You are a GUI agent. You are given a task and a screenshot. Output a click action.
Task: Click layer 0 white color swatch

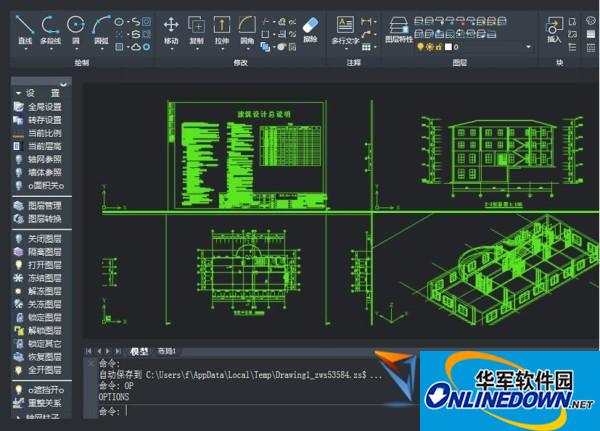pyautogui.click(x=448, y=47)
